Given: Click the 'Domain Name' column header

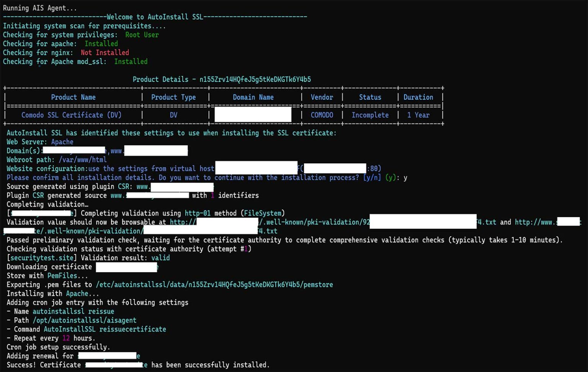Looking at the screenshot, I should point(253,97).
